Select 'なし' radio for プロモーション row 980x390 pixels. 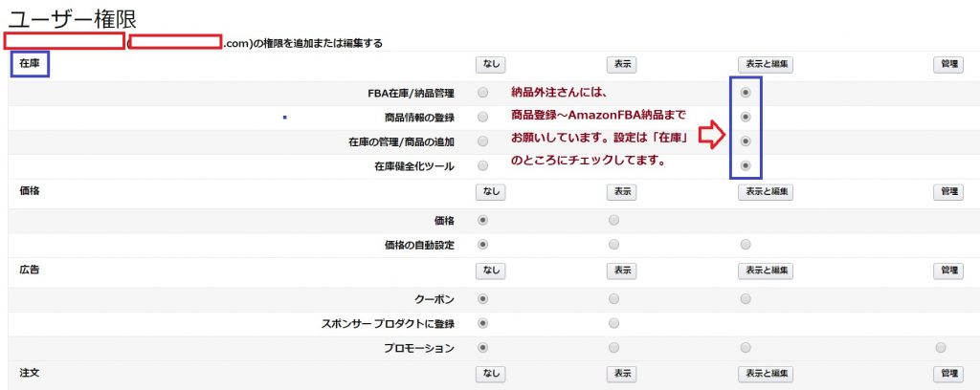(482, 348)
